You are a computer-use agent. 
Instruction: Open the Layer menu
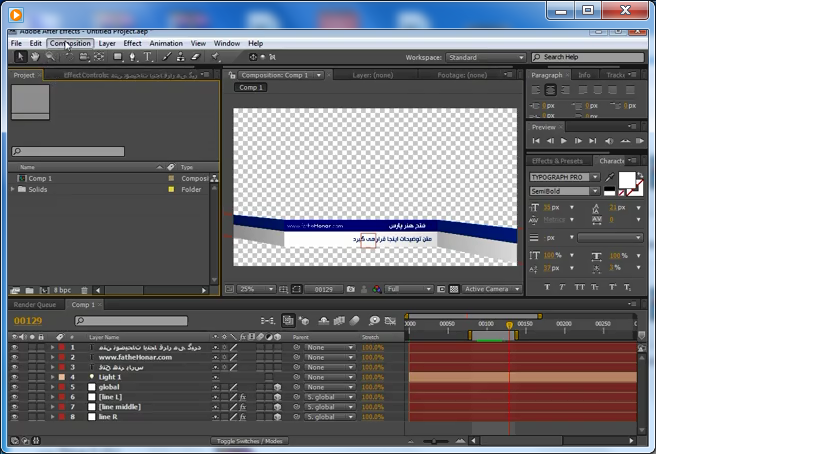[107, 43]
